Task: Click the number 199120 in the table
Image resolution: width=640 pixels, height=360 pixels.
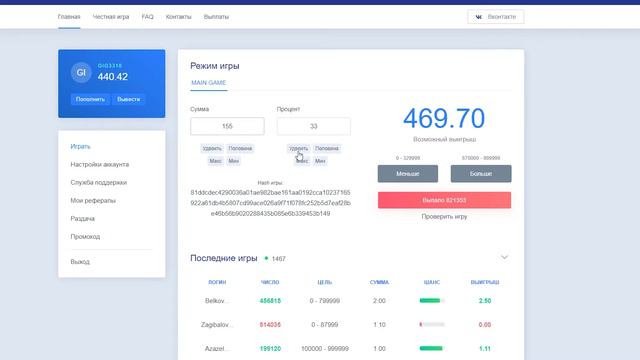Action: [x=270, y=349]
